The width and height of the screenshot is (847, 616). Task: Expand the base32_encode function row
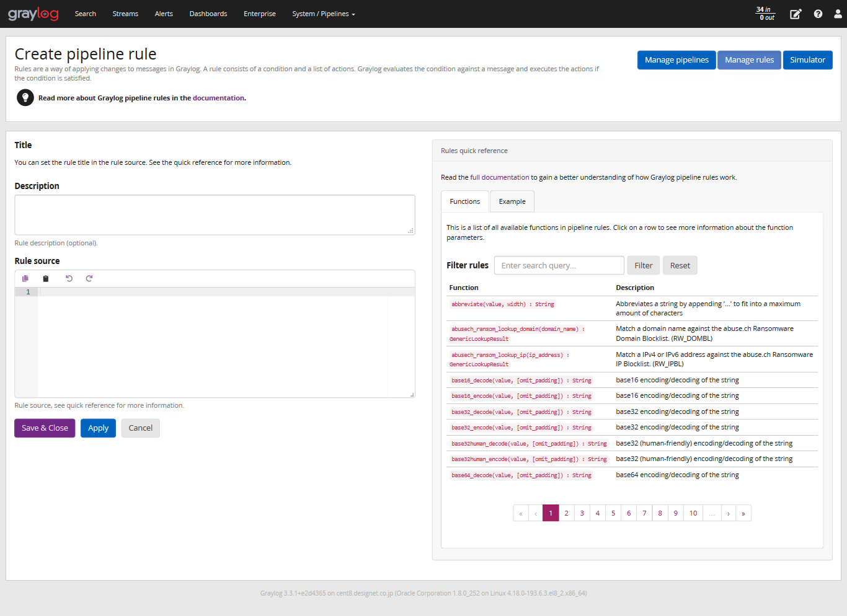click(x=632, y=427)
